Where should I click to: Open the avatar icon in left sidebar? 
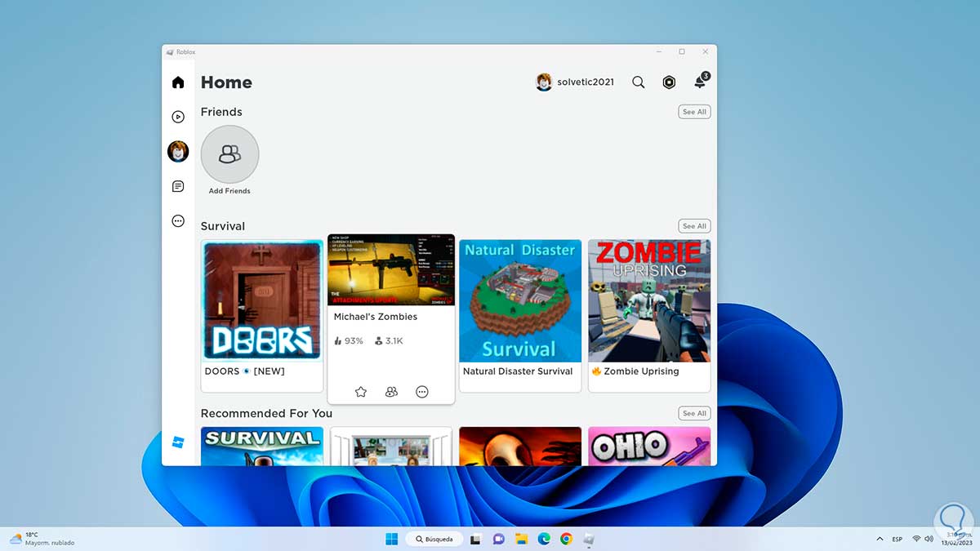click(x=178, y=152)
